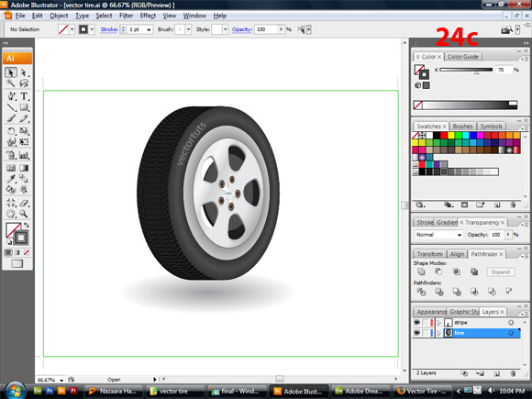Screen dimensions: 532x399
Task: Open the stroke weight dropdown
Action: click(149, 30)
